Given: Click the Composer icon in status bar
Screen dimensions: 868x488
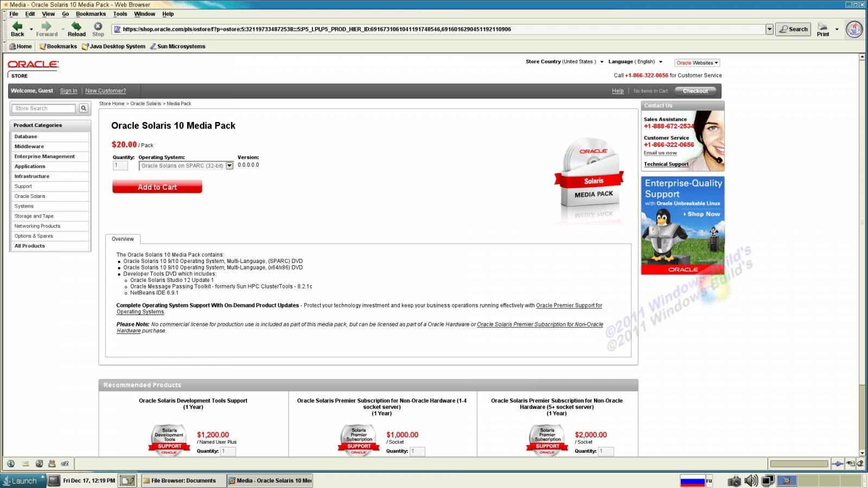Looking at the screenshot, I should tap(39, 464).
